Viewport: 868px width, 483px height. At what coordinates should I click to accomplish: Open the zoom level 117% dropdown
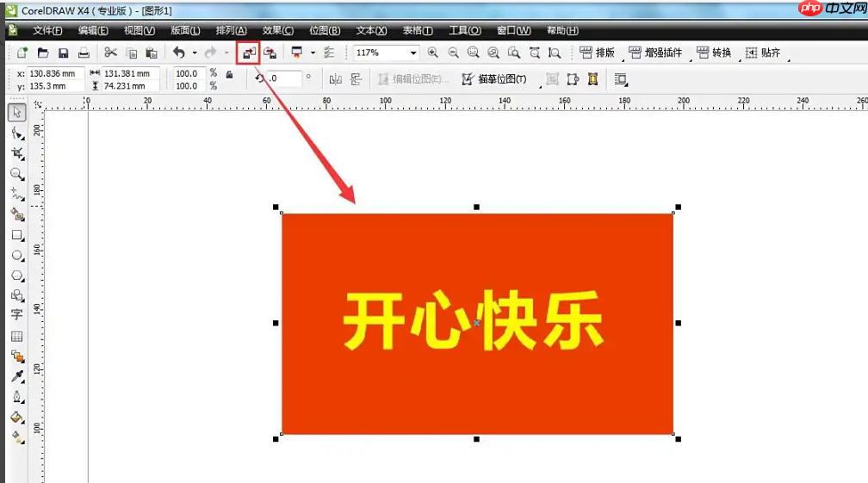pyautogui.click(x=413, y=53)
